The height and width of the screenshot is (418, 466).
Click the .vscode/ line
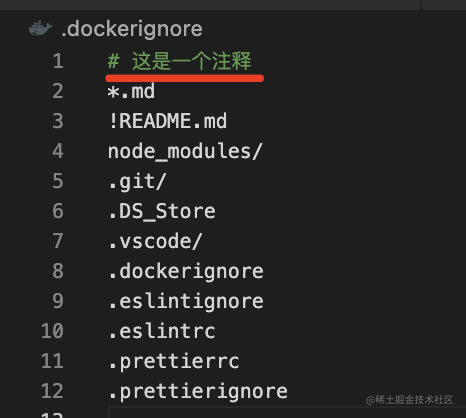click(155, 241)
